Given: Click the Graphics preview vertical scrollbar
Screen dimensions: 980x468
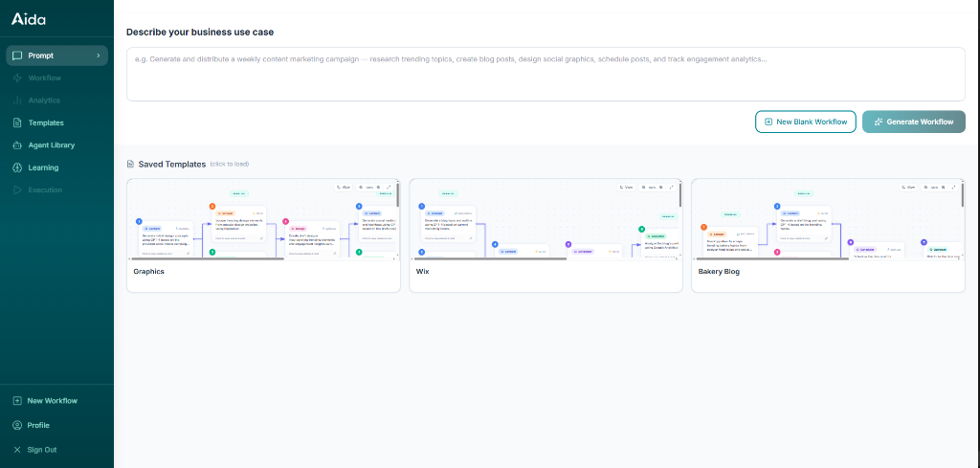Looking at the screenshot, I should [397, 195].
